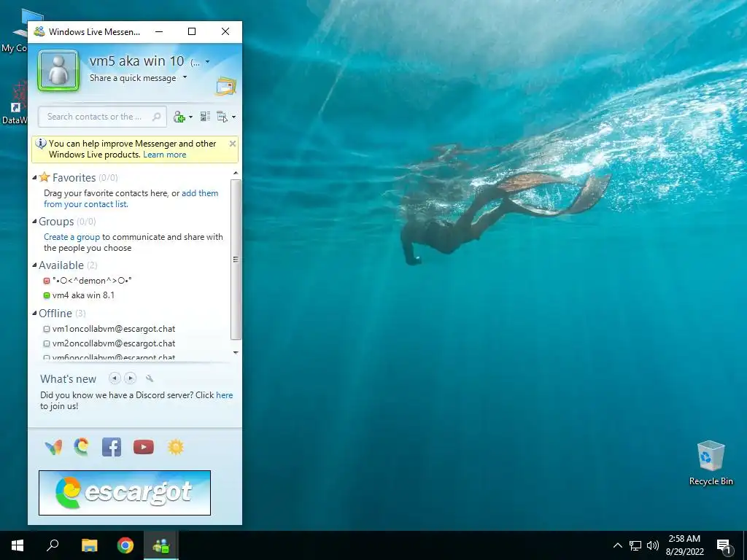Maximize the Windows Live Messenger window
The height and width of the screenshot is (560, 747).
click(192, 31)
